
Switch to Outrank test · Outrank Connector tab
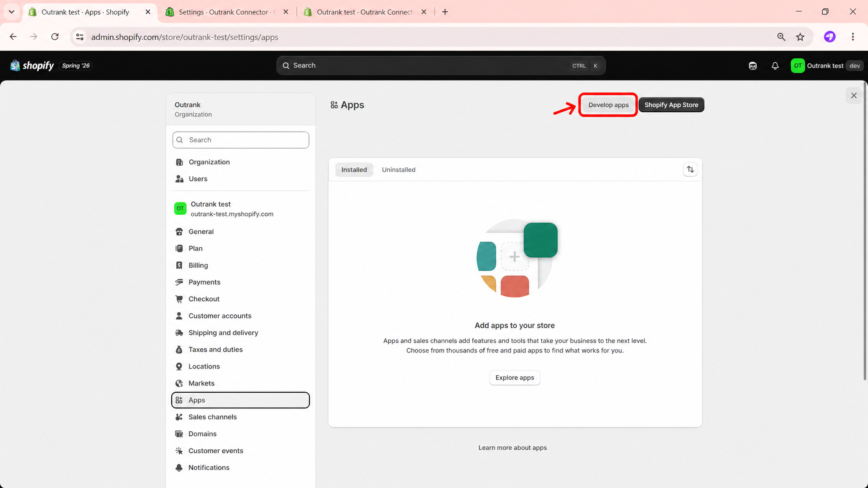[364, 12]
